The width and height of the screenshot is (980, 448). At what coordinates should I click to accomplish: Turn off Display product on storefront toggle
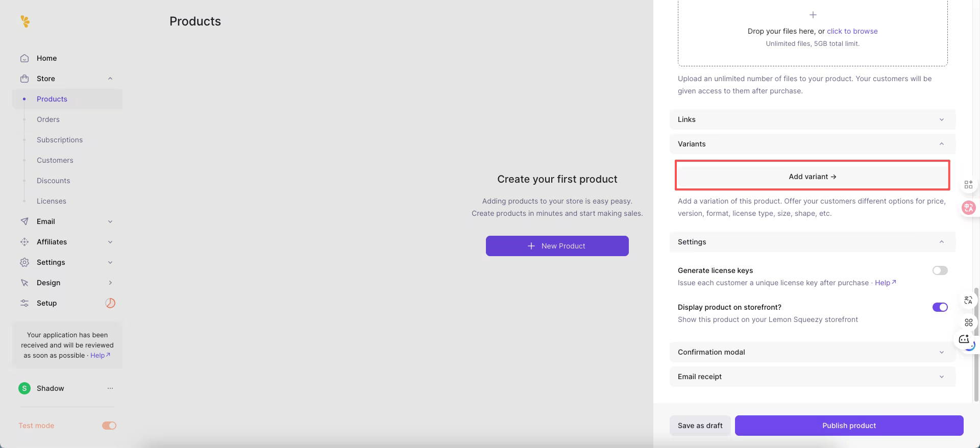940,307
